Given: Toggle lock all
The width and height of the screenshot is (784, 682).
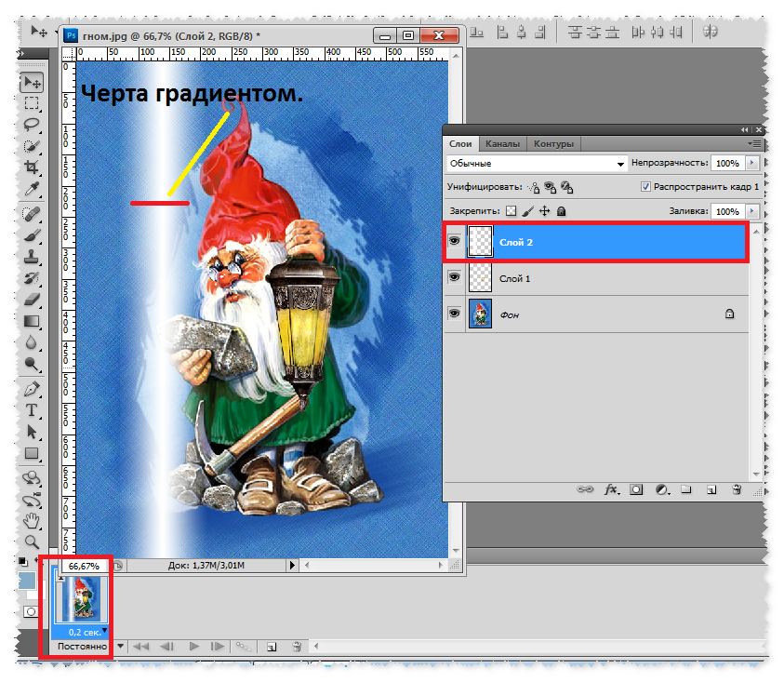Looking at the screenshot, I should coord(561,211).
